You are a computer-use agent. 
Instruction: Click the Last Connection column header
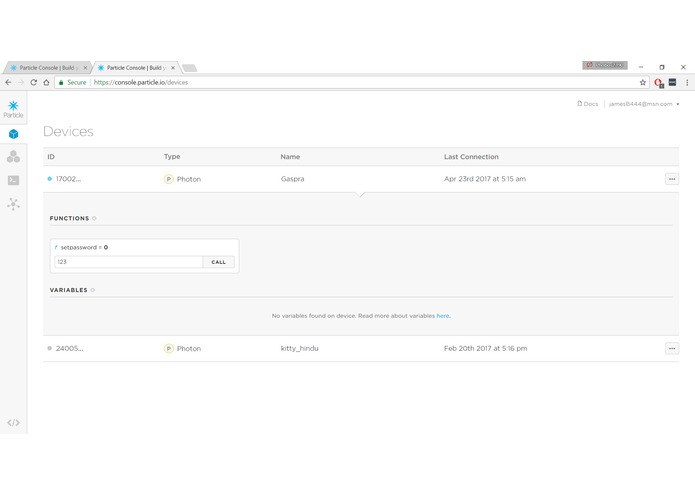[x=471, y=157]
